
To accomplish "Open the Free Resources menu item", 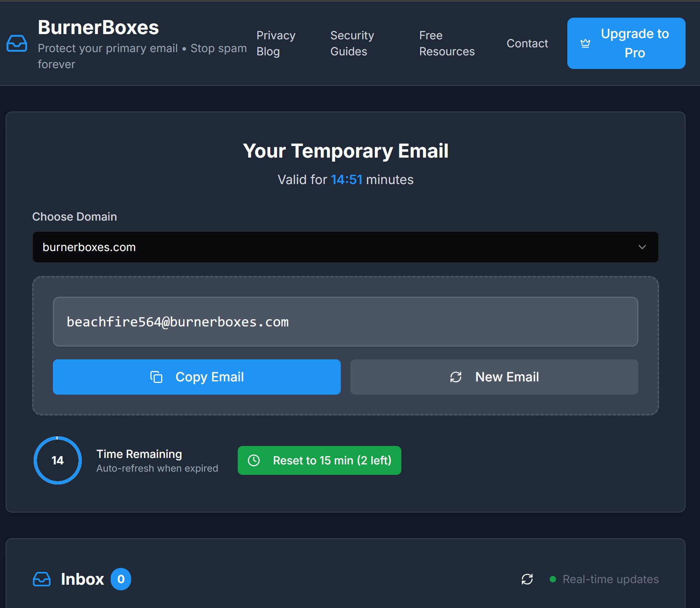I will coord(447,43).
